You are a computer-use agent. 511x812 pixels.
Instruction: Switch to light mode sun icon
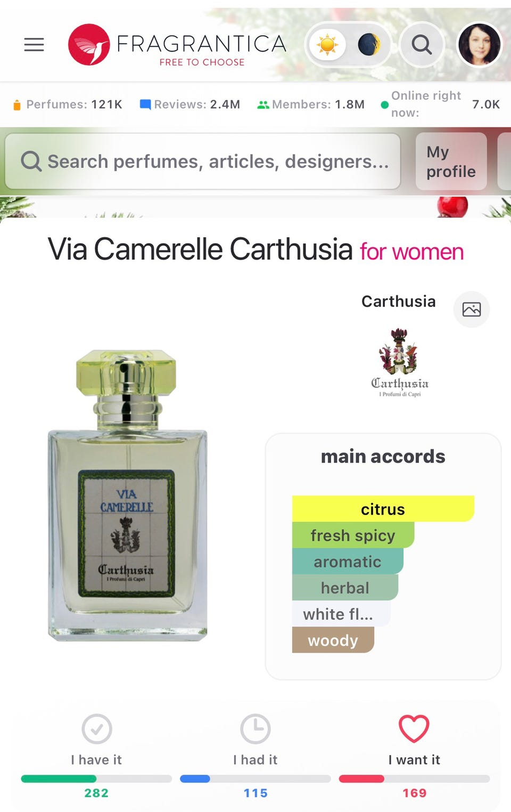pos(327,45)
